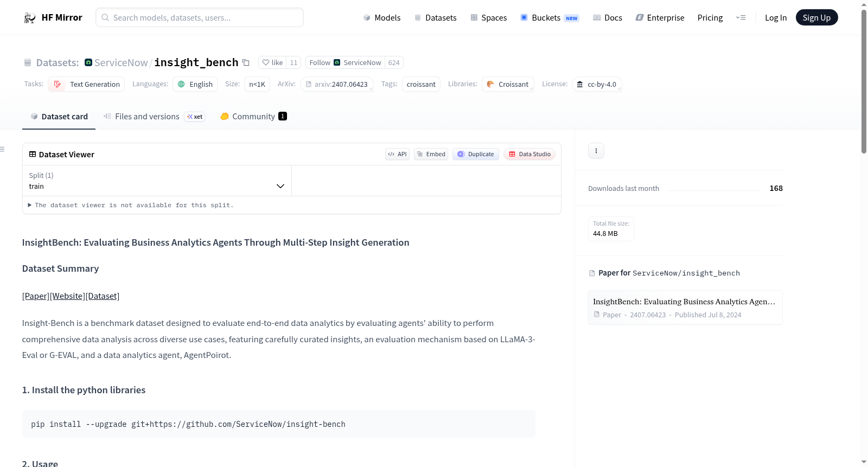Open the arxiv:2407.06423 tag

[x=337, y=84]
